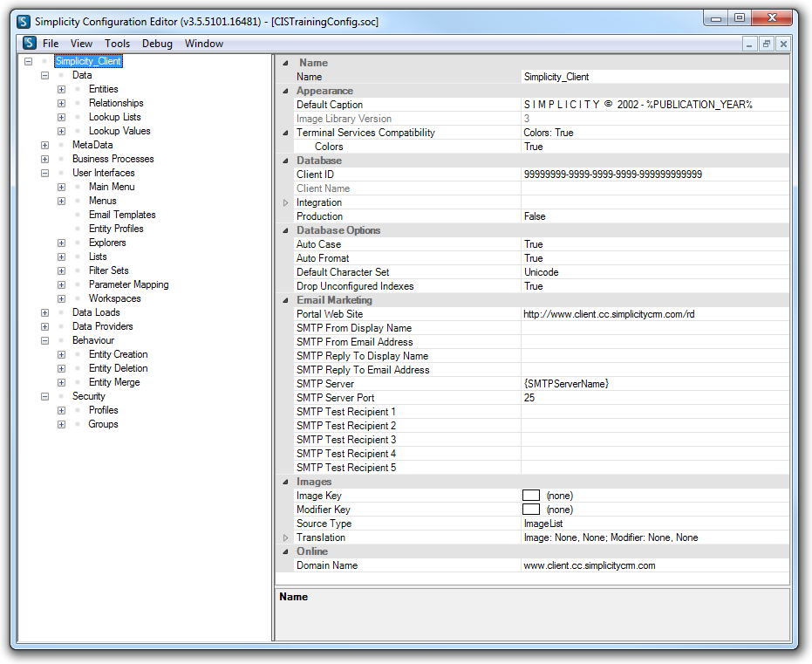Select the Entity Merge tree item
Image resolution: width=812 pixels, height=664 pixels.
(114, 382)
